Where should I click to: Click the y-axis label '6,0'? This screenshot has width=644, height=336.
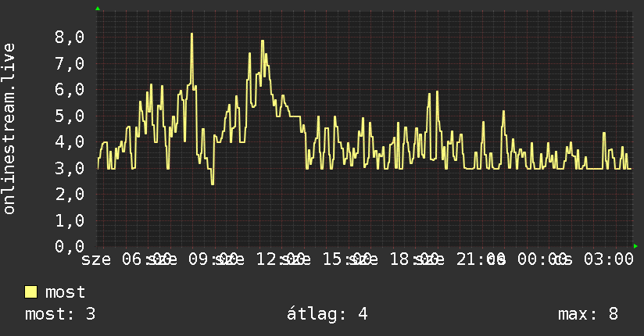70,90
